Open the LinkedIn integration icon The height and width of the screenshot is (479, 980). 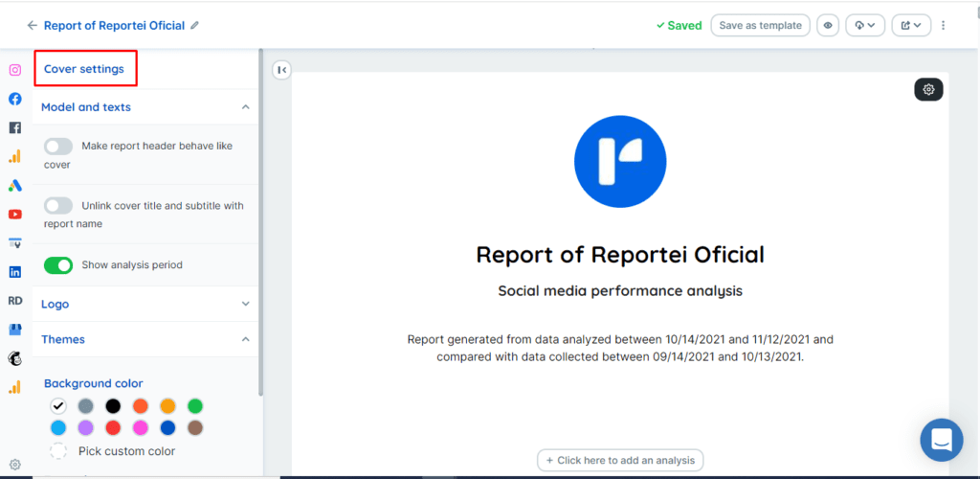pyautogui.click(x=15, y=272)
